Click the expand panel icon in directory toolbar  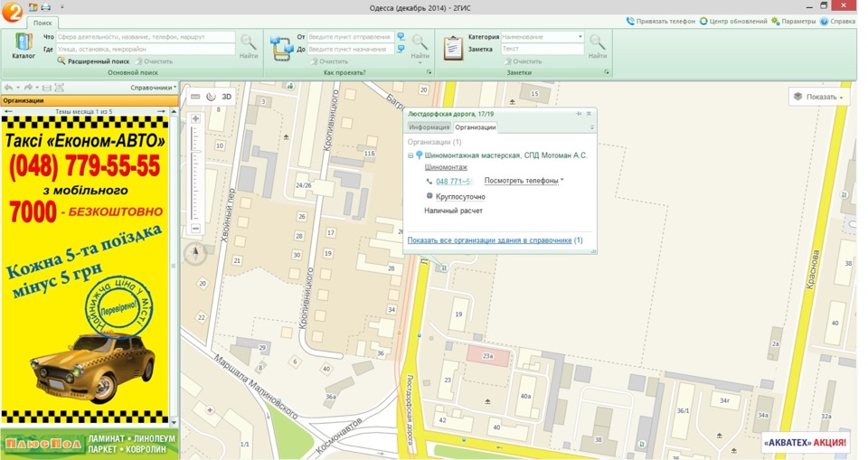point(60,88)
